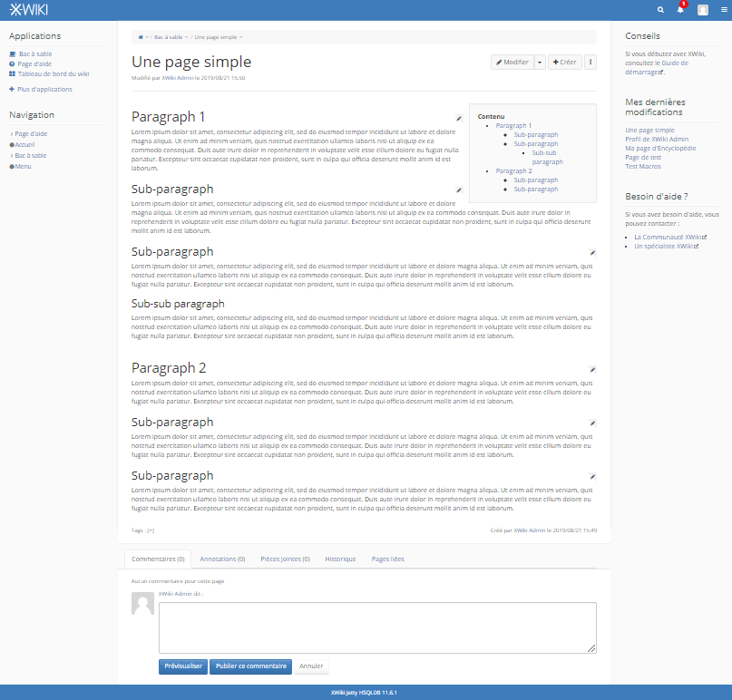Open the user avatar menu
The image size is (732, 700).
pyautogui.click(x=703, y=10)
